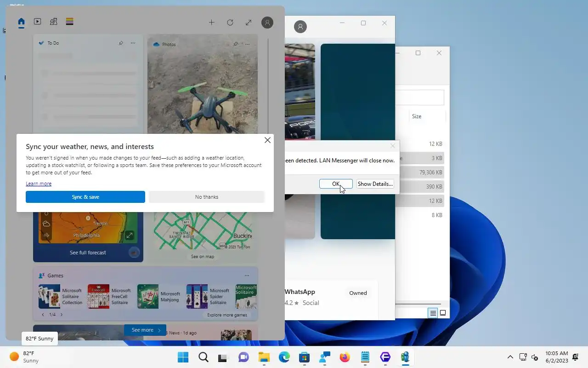Pin the To Do widget

[x=121, y=43]
